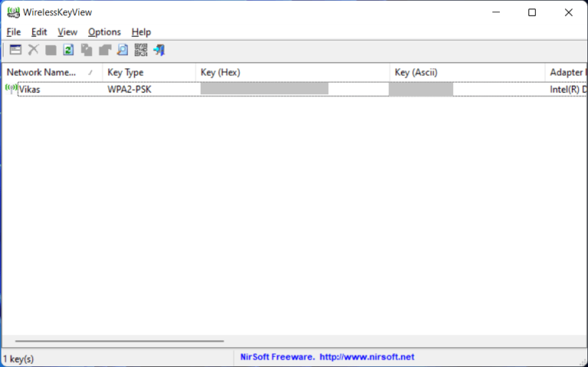Open the Help menu
Viewport: 588px width, 367px height.
[141, 32]
